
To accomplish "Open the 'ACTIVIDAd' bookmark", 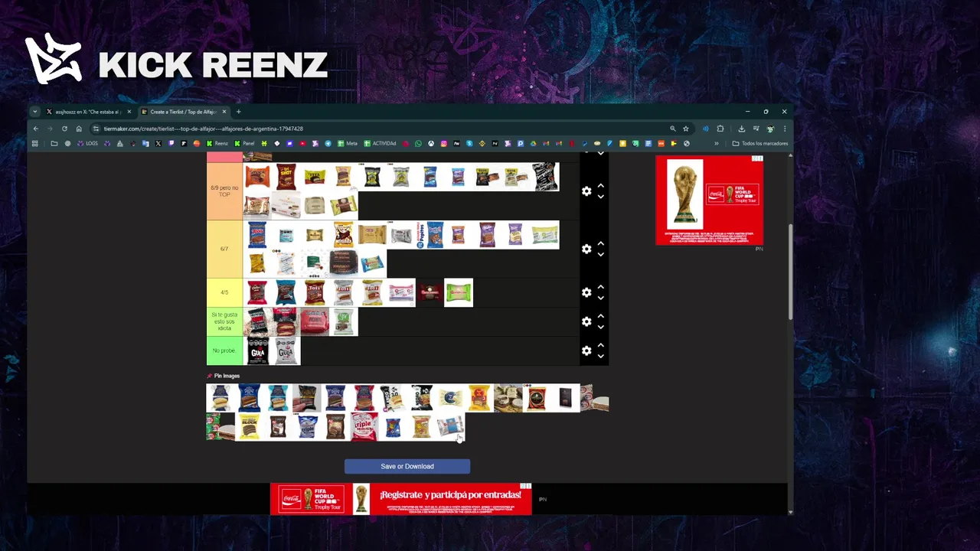I will (x=380, y=143).
